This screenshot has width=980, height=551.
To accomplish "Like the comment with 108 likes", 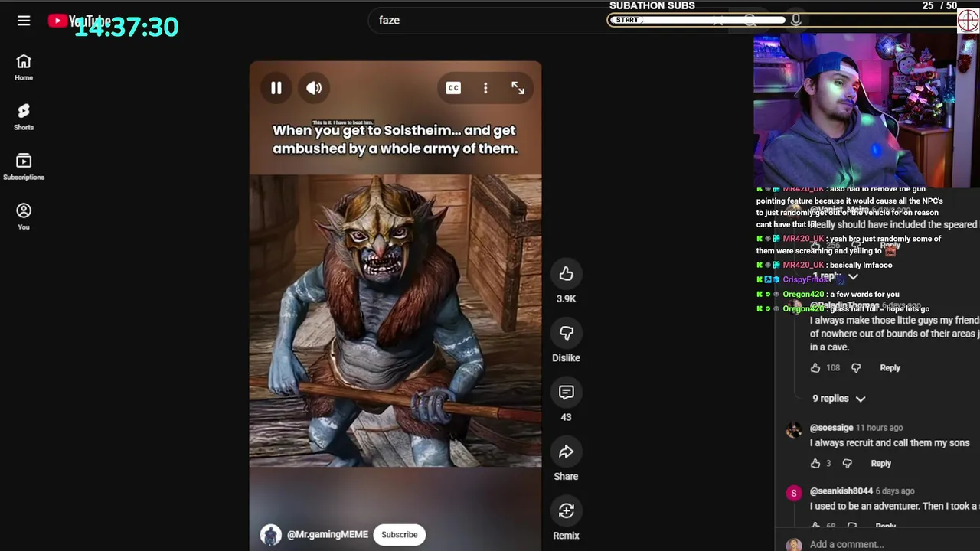I will [815, 368].
